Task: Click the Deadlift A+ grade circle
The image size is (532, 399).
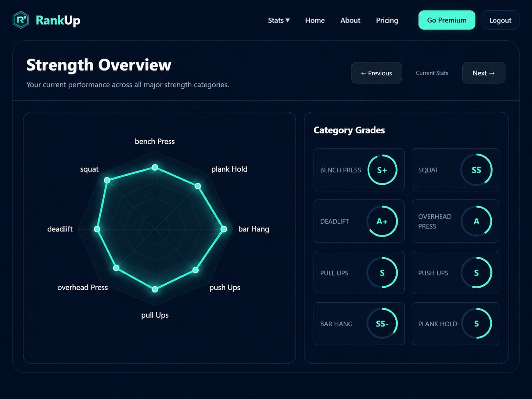Action: 382,221
